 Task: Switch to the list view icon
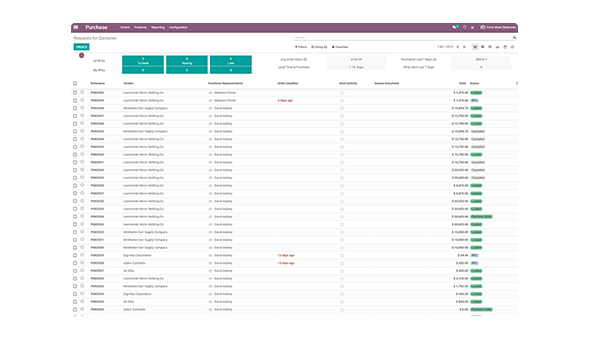click(x=475, y=47)
